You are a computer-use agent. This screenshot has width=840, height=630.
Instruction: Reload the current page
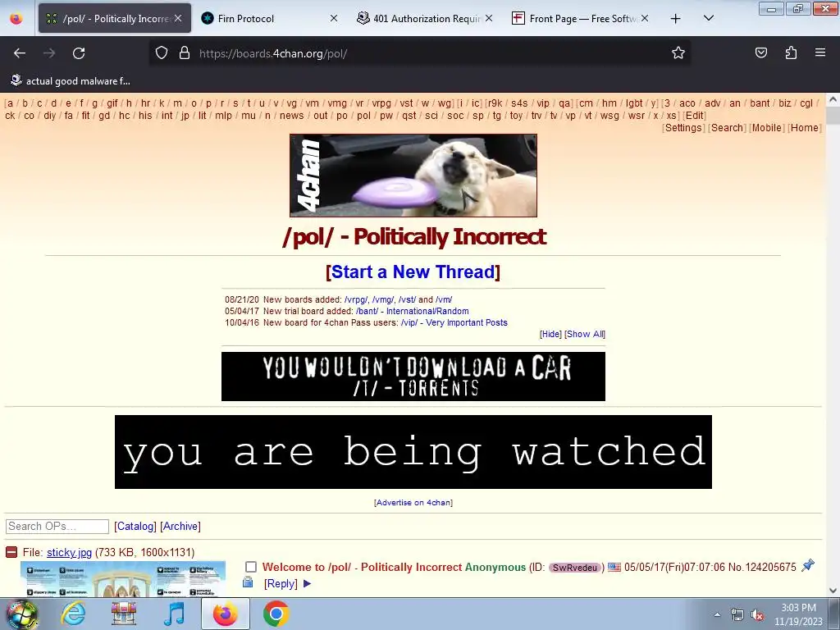pos(79,53)
